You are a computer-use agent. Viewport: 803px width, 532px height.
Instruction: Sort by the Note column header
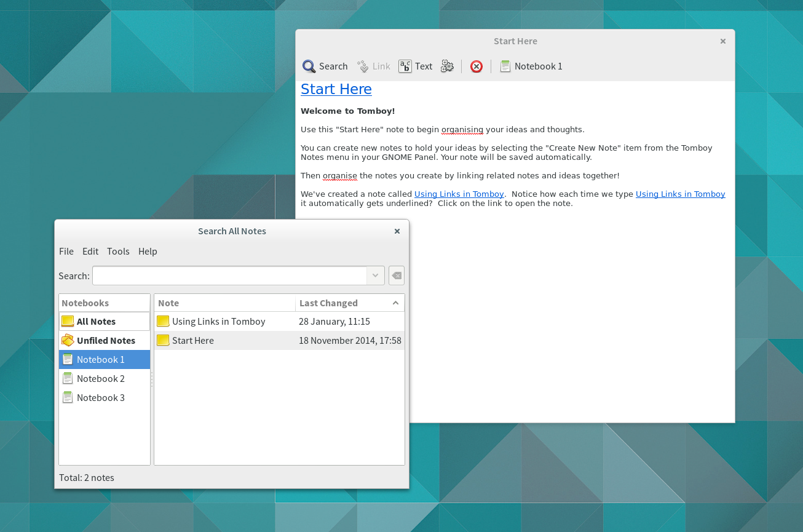(x=225, y=303)
